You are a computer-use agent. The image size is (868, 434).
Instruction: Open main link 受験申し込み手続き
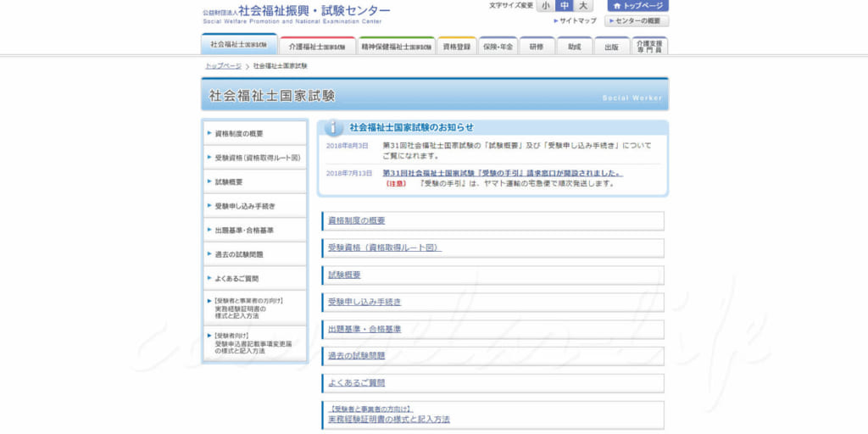(x=364, y=302)
